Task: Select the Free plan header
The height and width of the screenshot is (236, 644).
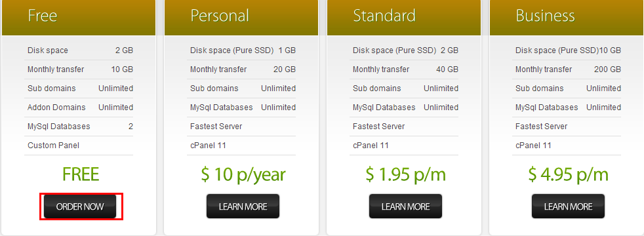Action: 79,18
